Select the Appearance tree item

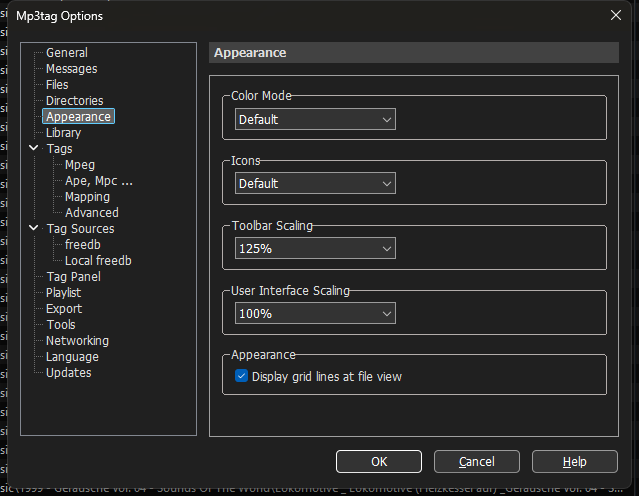(x=78, y=117)
